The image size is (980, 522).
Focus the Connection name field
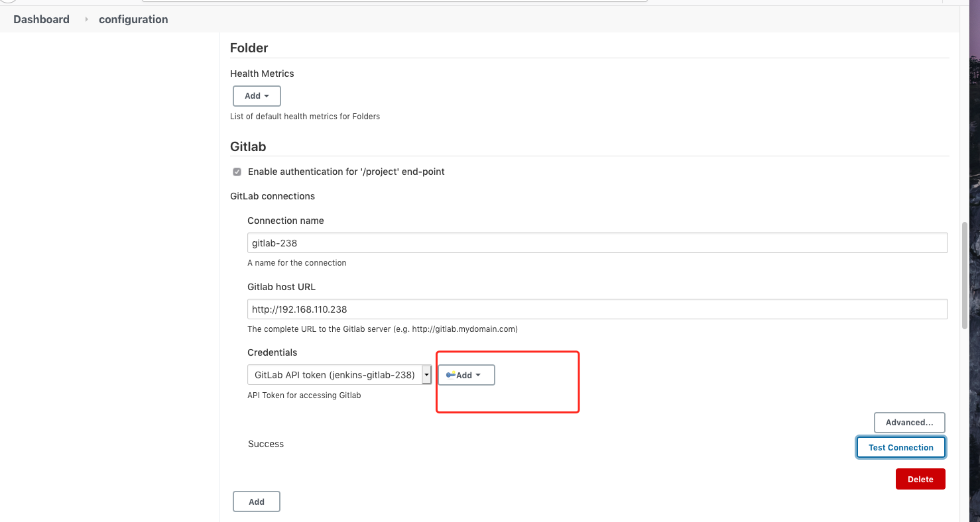point(597,243)
